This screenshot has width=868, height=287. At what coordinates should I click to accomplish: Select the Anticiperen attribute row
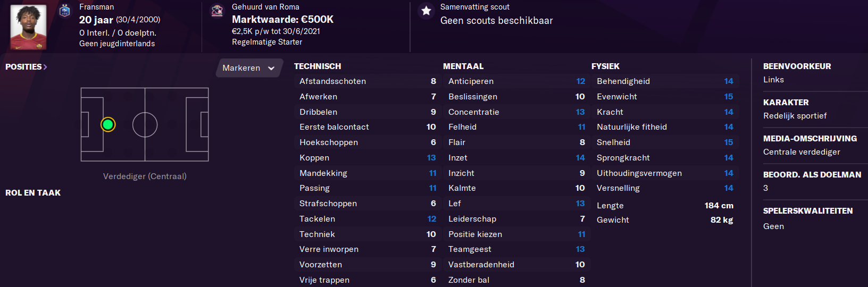(x=516, y=81)
